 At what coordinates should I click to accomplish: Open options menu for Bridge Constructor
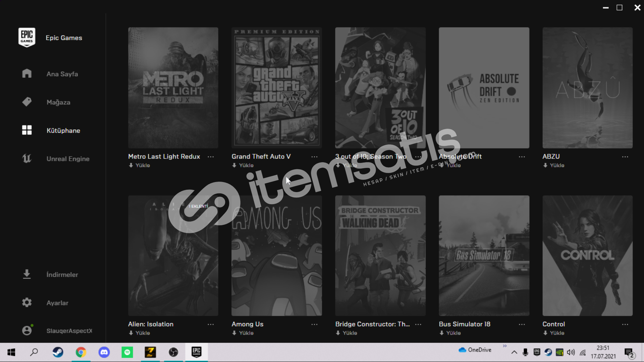(418, 324)
